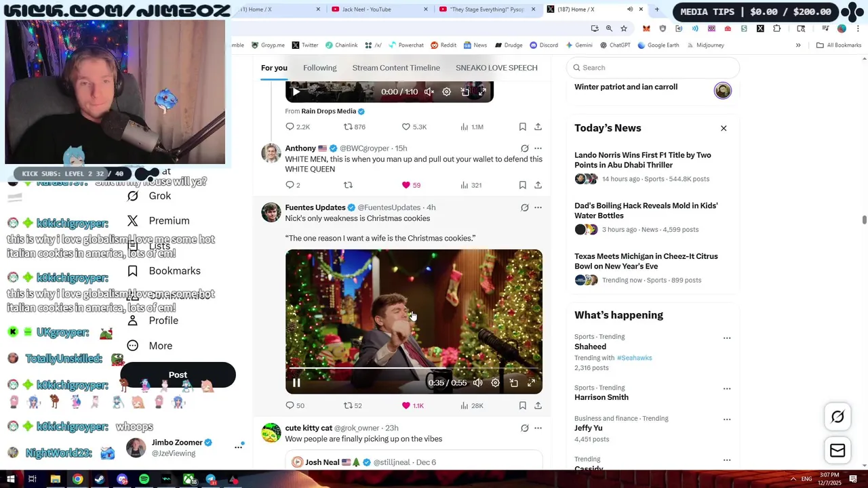868x488 pixels.
Task: Open the Reddit bookmark
Action: point(443,45)
